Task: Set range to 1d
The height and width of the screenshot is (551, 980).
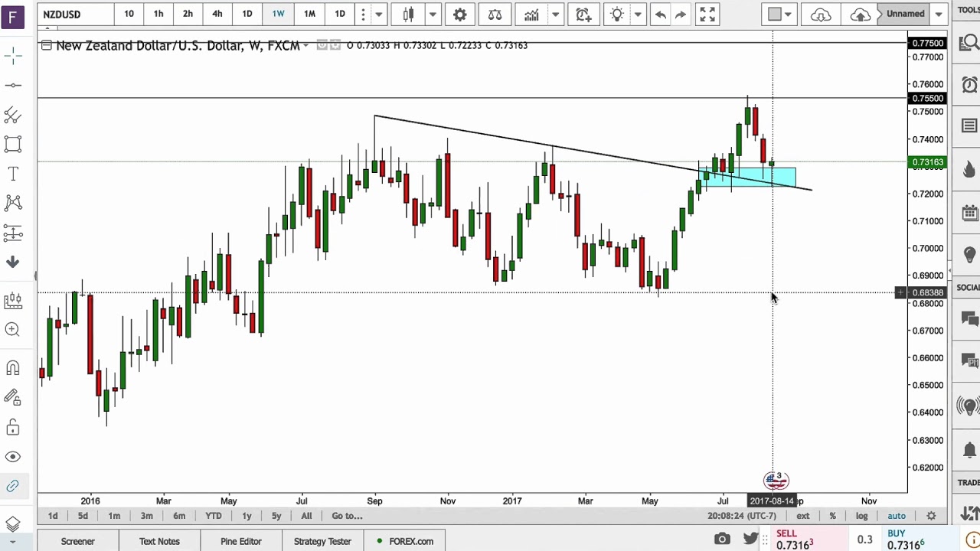Action: pyautogui.click(x=53, y=516)
